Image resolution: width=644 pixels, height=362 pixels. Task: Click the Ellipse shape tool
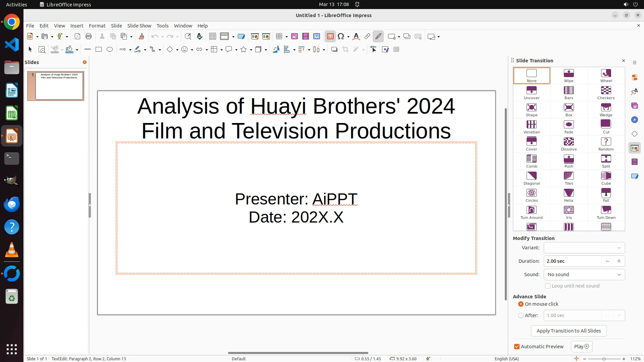[x=109, y=50]
